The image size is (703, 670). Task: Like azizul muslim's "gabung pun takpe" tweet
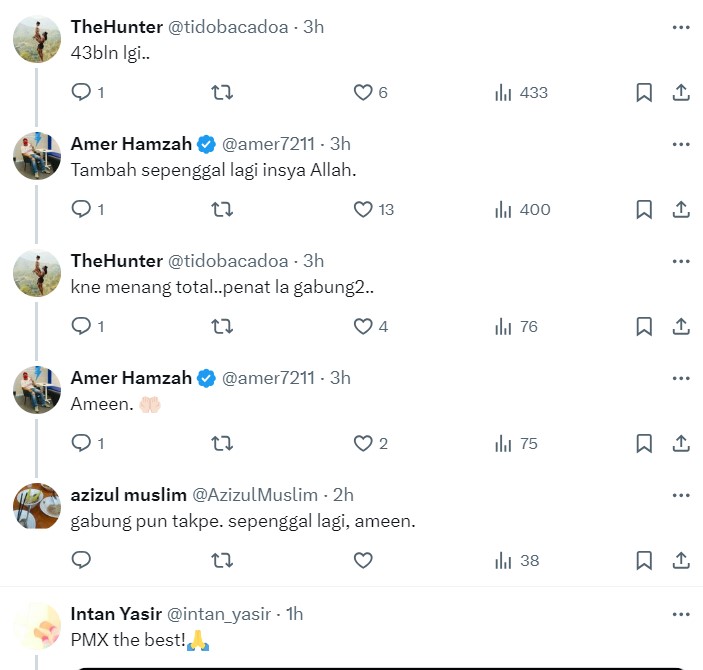pyautogui.click(x=363, y=560)
